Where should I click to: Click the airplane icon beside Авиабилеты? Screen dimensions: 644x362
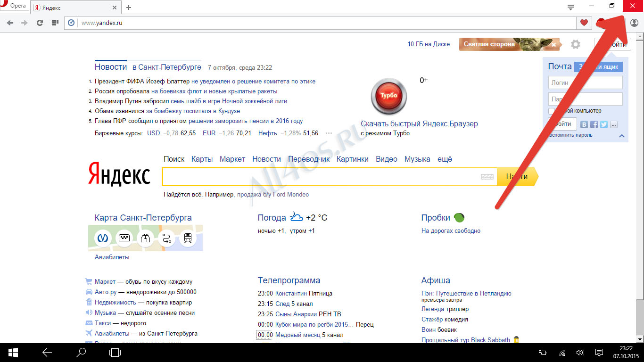click(89, 333)
